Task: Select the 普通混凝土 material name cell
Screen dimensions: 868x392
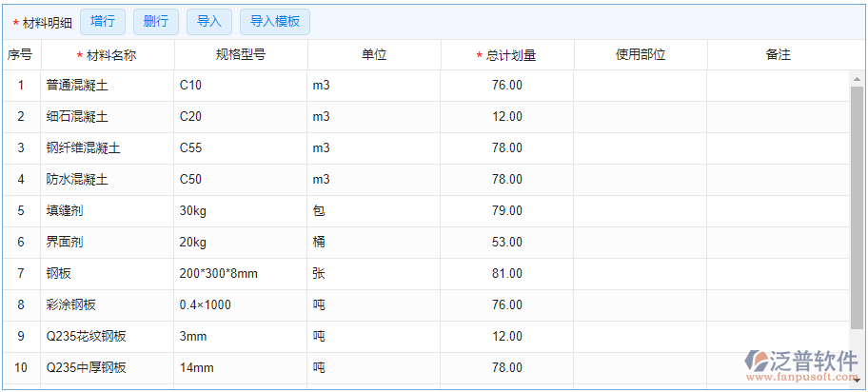Action: click(x=107, y=86)
